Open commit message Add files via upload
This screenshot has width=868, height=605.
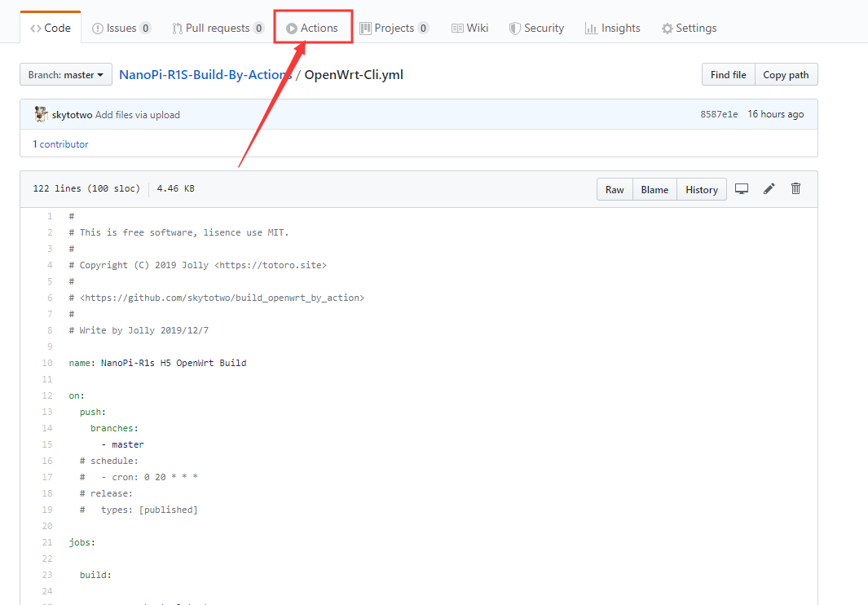(137, 115)
